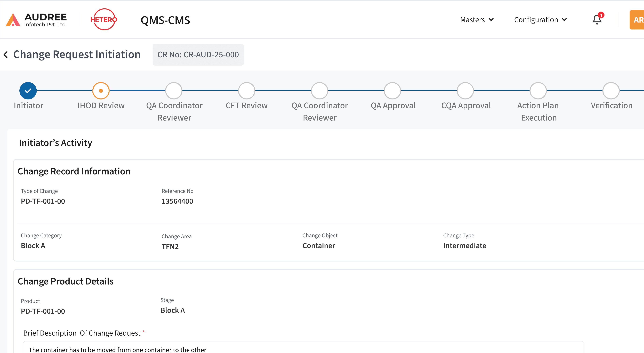The height and width of the screenshot is (353, 644).
Task: Select the active IHOD Review step circle
Action: click(101, 91)
